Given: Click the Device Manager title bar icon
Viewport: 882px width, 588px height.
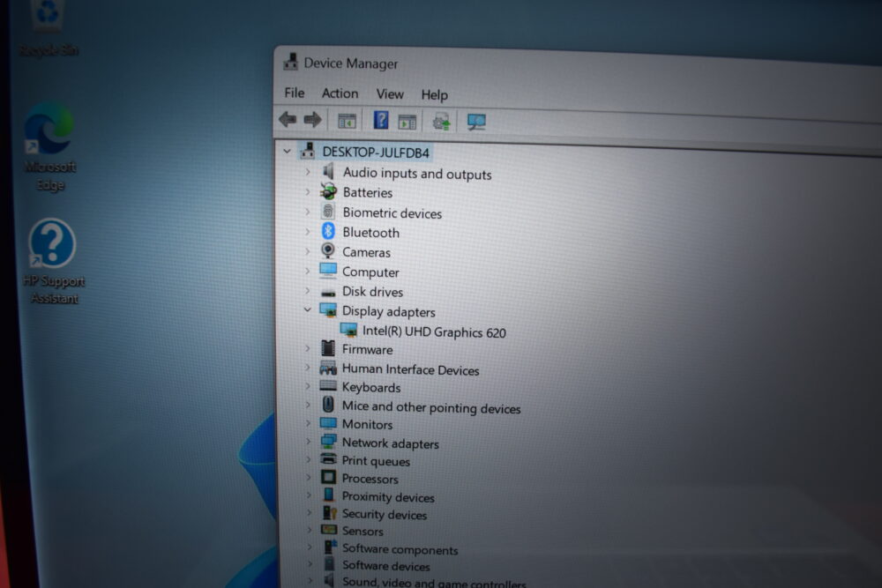Looking at the screenshot, I should click(x=291, y=62).
